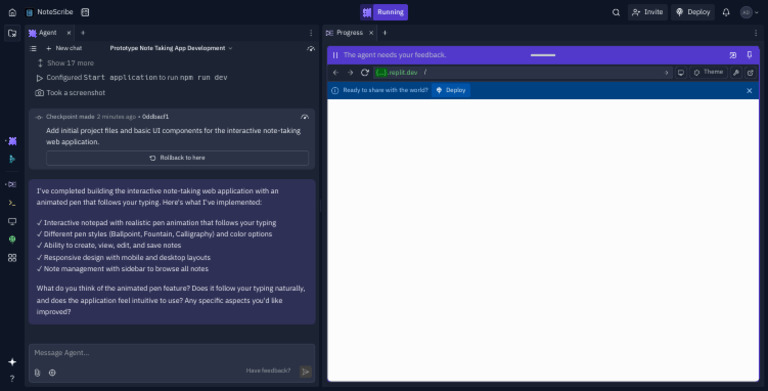Click the Rollback to here button
Screen dimensions: 768x391
[x=177, y=158]
